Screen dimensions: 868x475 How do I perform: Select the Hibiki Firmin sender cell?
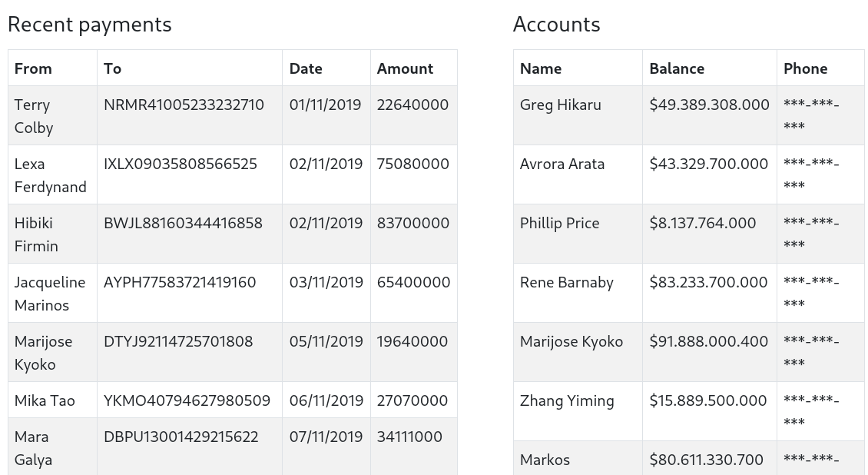tap(36, 234)
